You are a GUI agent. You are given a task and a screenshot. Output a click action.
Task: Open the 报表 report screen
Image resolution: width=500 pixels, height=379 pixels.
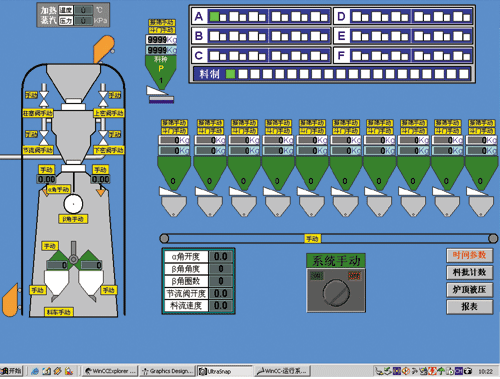[469, 307]
